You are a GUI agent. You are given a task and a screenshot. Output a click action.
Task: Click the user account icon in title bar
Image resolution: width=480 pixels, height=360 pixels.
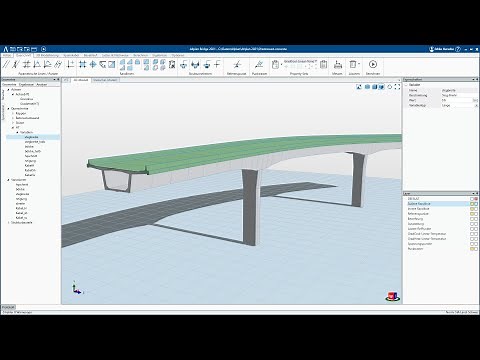click(432, 49)
